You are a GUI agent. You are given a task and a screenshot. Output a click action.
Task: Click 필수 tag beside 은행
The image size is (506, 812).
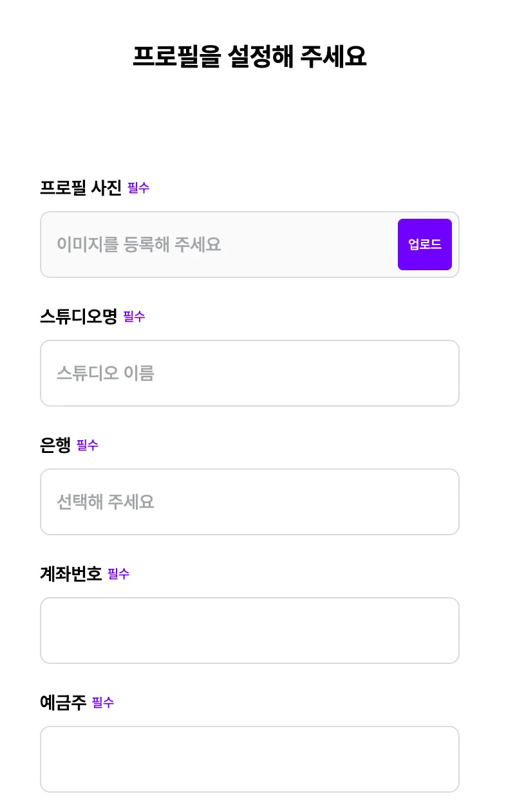88,445
